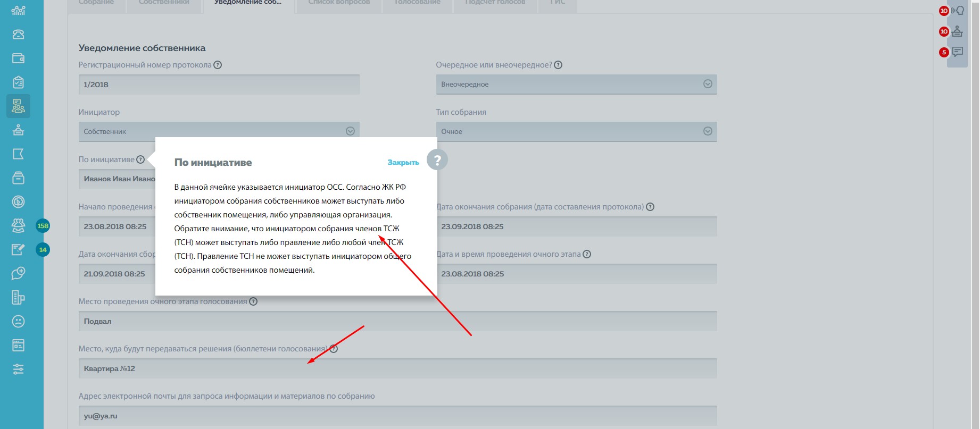Open the add chat bubble icon in sidebar
The width and height of the screenshot is (980, 429).
click(18, 273)
